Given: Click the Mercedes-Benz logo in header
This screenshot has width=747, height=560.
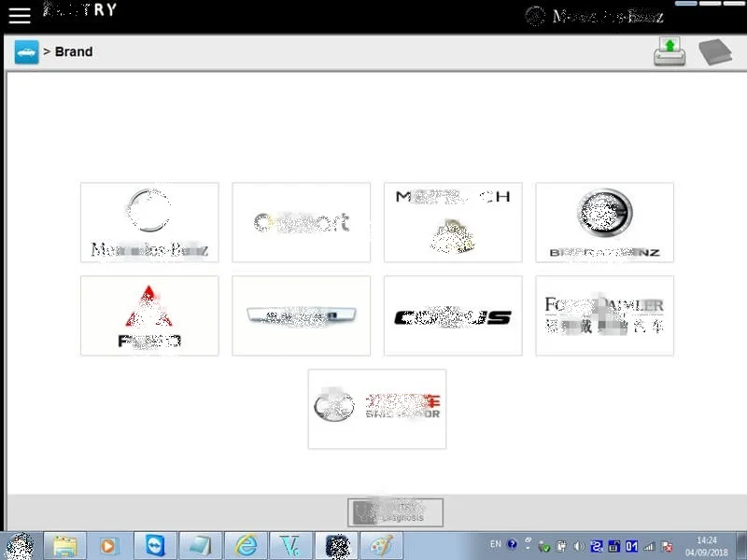Looking at the screenshot, I should coord(594,16).
